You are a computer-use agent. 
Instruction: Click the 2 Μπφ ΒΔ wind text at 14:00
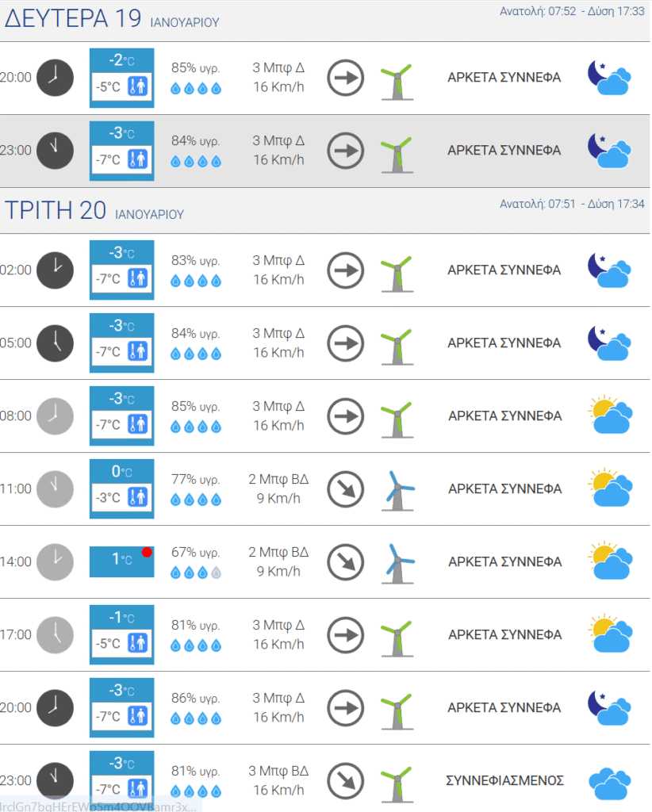(x=278, y=552)
